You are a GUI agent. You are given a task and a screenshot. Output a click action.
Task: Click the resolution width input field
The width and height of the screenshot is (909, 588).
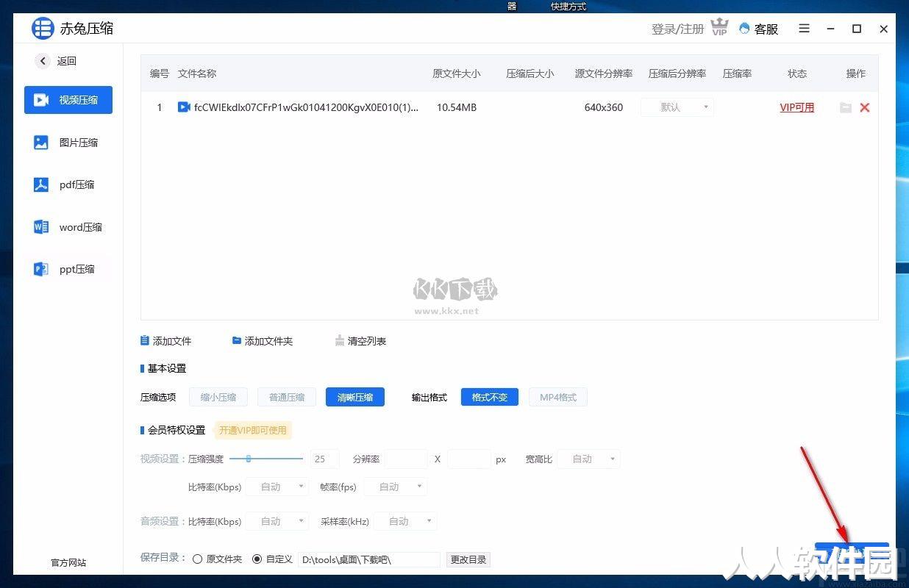pos(406,459)
